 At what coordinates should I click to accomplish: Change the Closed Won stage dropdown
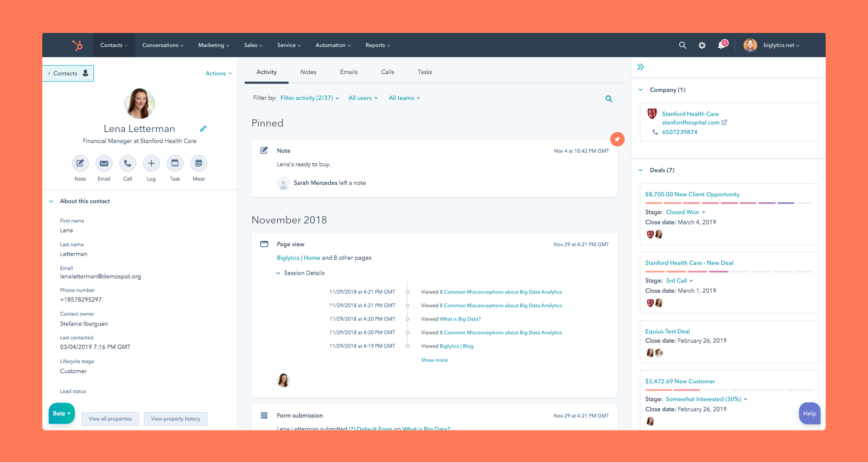[x=686, y=213]
